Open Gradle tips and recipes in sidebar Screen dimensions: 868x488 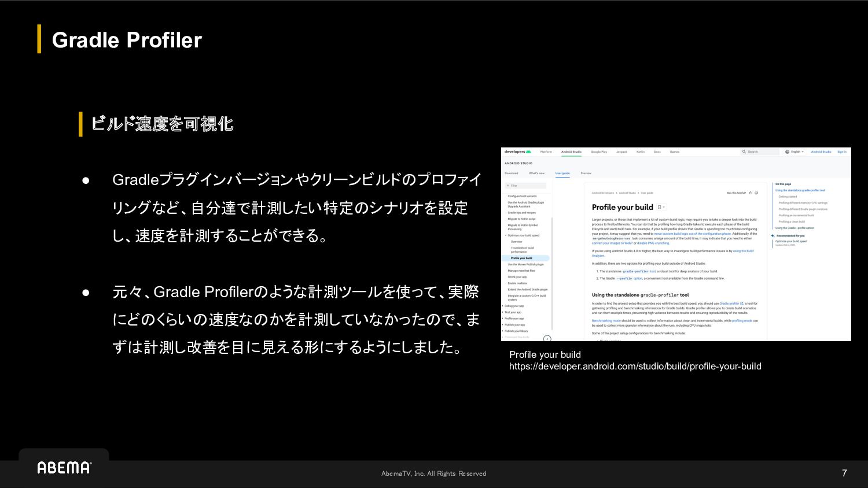click(521, 213)
